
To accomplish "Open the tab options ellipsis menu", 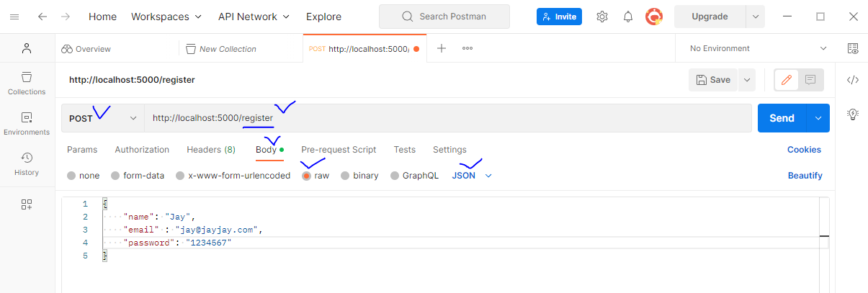I will pos(467,48).
